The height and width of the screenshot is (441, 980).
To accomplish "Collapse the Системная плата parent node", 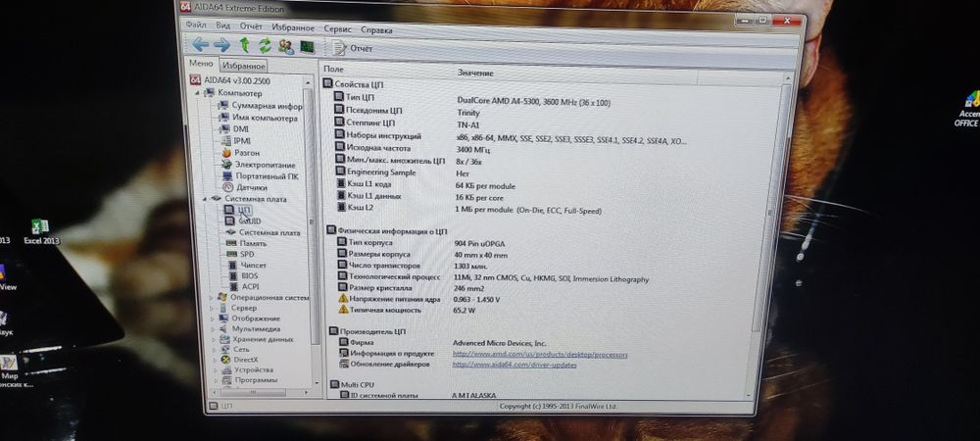I will click(x=206, y=199).
